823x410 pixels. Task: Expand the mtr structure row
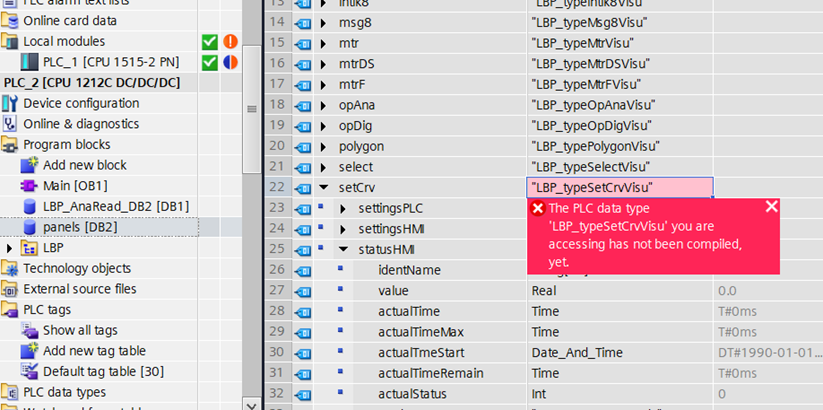pos(324,43)
